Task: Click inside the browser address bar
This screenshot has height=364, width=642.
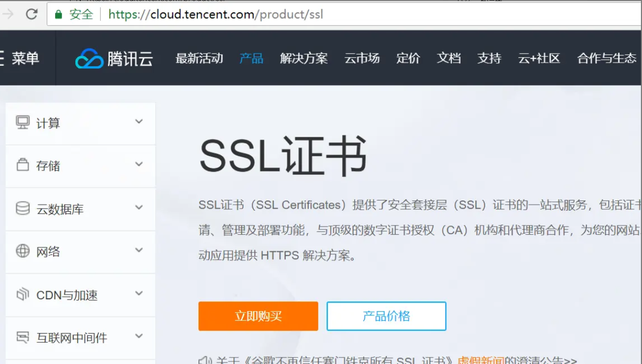Action: coord(214,14)
